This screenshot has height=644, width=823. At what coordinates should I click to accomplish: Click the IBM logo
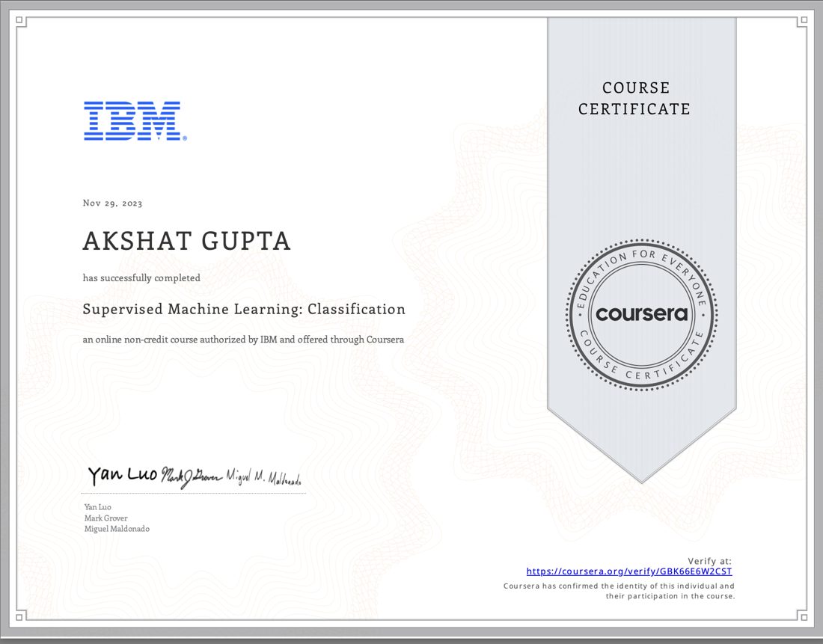coord(135,120)
